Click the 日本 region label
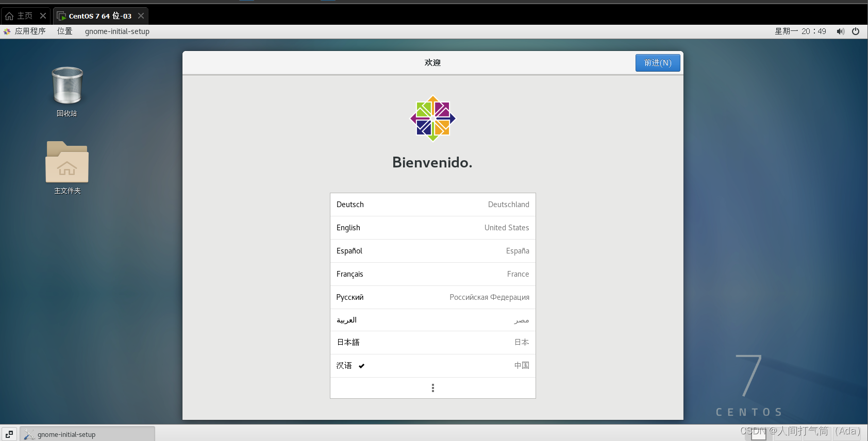Image resolution: width=868 pixels, height=441 pixels. (x=522, y=343)
